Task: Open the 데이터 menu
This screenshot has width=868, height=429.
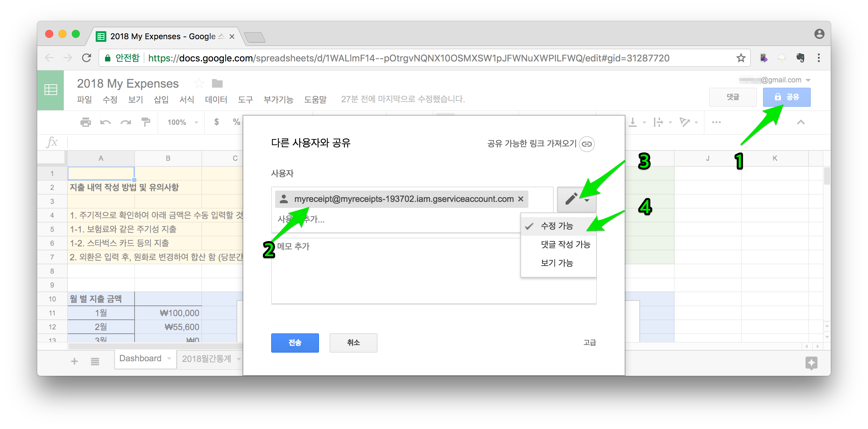Action: click(x=216, y=100)
